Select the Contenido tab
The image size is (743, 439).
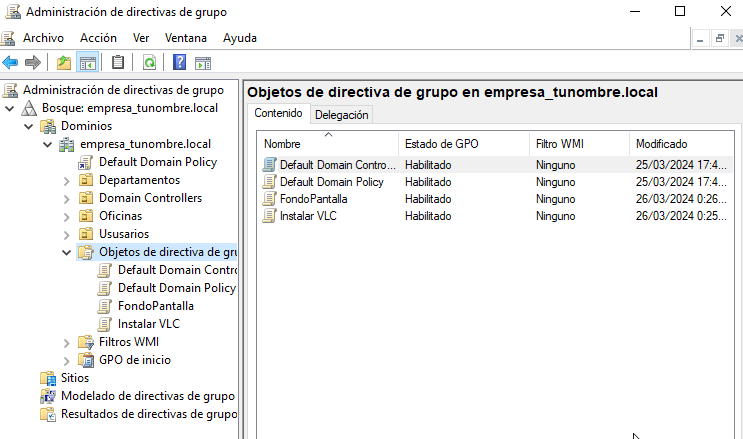pos(278,113)
